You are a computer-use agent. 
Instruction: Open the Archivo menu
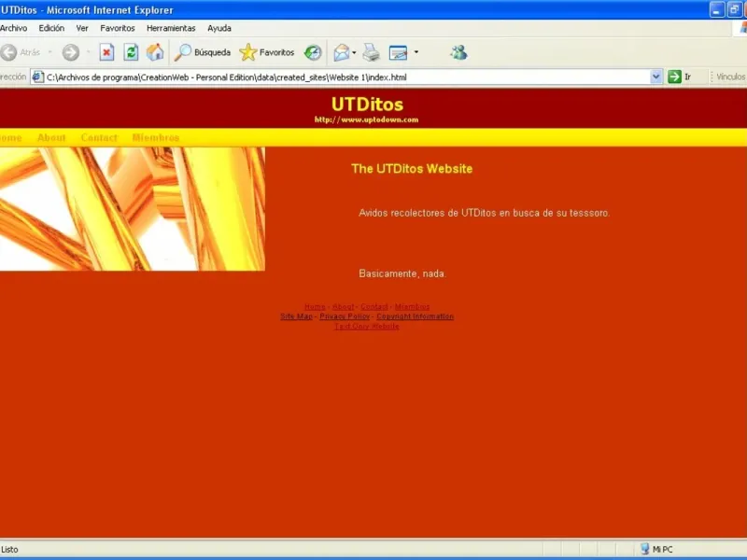point(13,28)
